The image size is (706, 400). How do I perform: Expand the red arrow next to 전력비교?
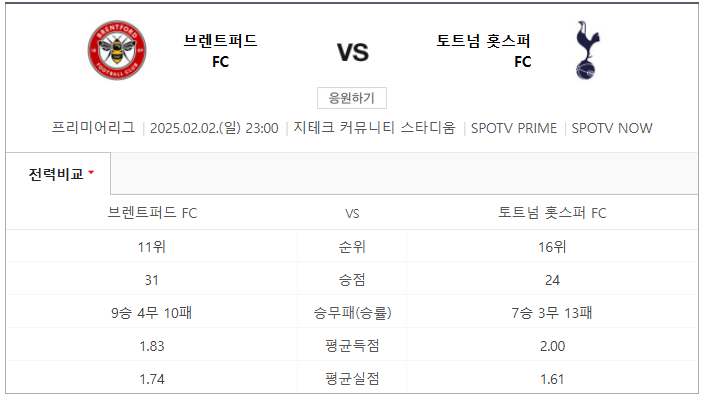pos(91,172)
